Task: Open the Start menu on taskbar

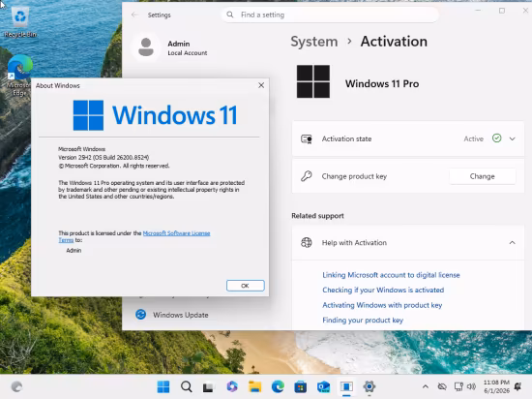Action: tap(163, 386)
